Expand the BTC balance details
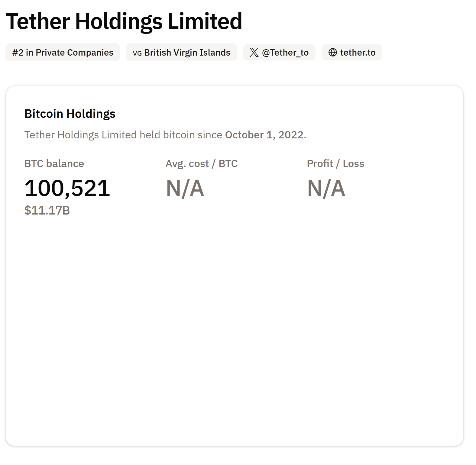This screenshot has height=465, width=476. pyautogui.click(x=67, y=188)
